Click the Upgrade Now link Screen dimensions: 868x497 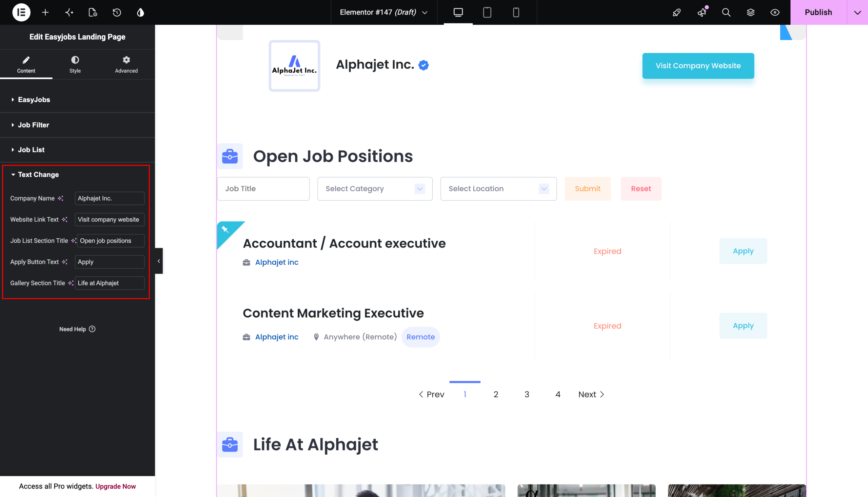115,486
